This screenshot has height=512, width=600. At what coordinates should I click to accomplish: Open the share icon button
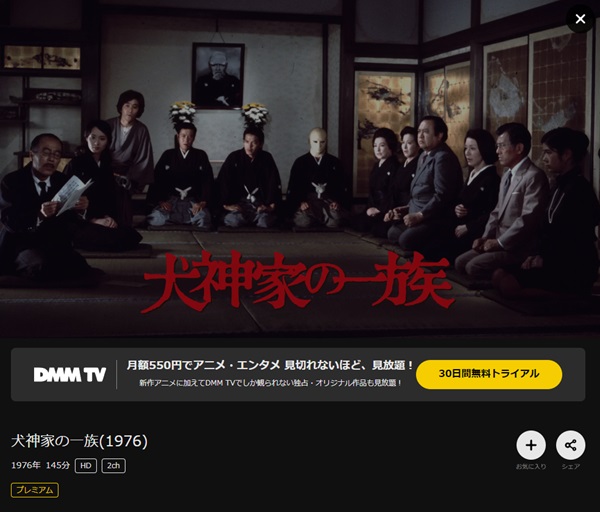click(571, 445)
